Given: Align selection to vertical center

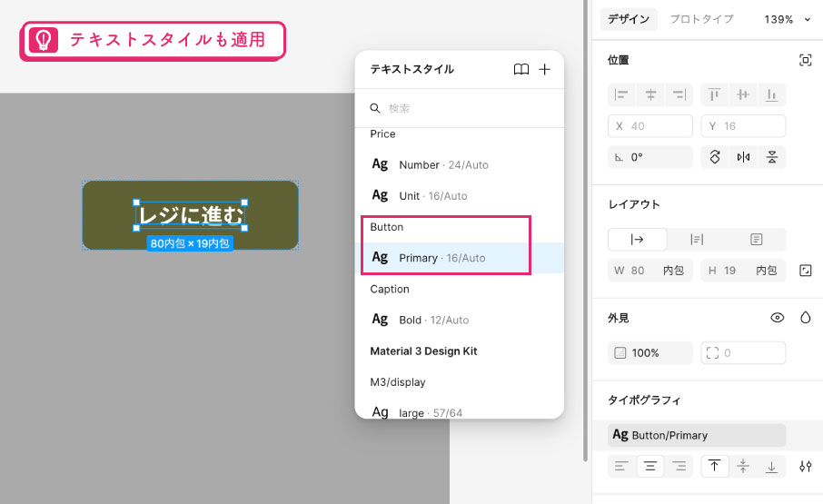Looking at the screenshot, I should tap(743, 95).
